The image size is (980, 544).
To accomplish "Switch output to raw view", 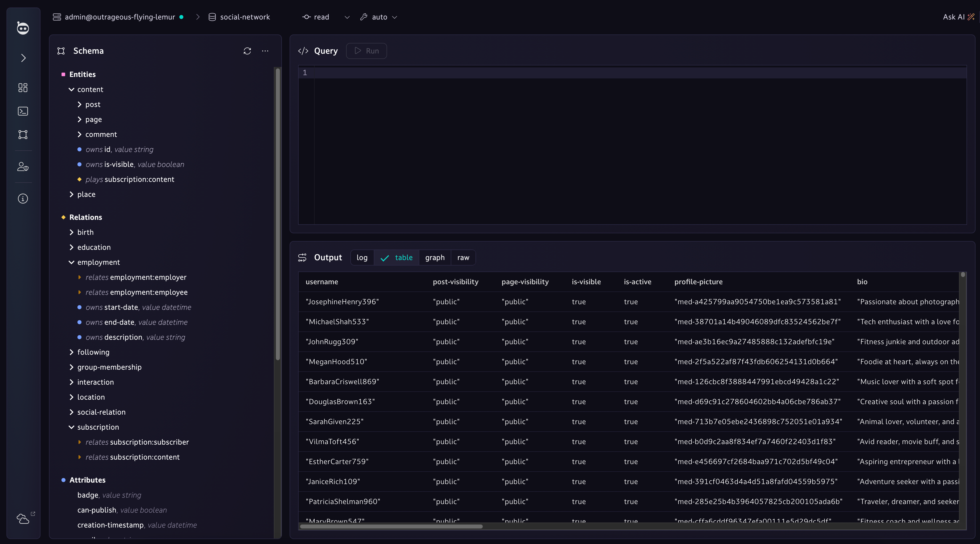I will 463,257.
